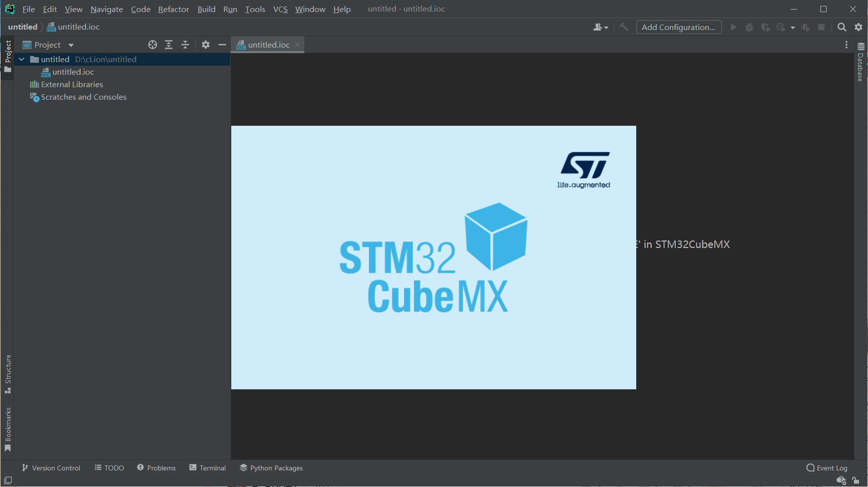Click the Debug bug icon
The width and height of the screenshot is (868, 487).
coord(749,27)
